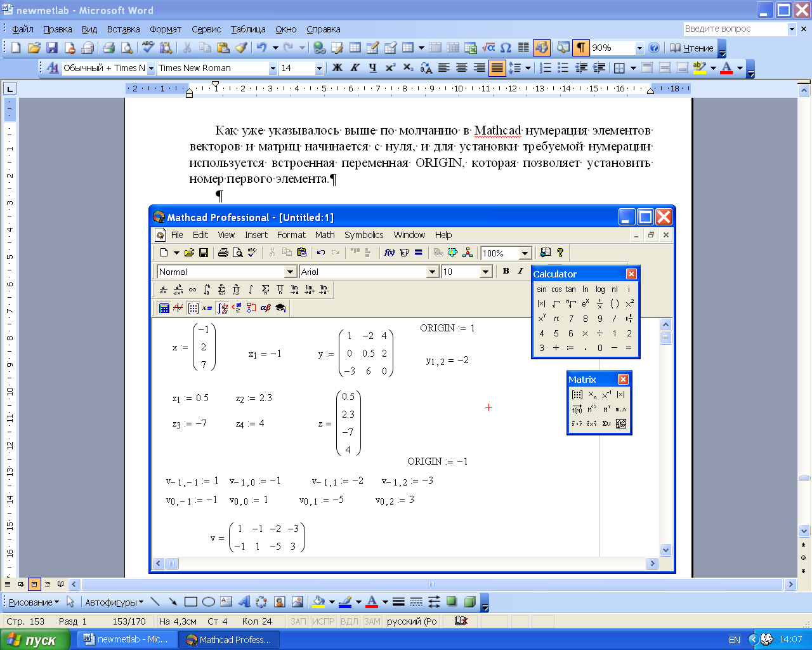Toggle Underline (Ч) formatting in Word
The width and height of the screenshot is (812, 650).
(372, 68)
